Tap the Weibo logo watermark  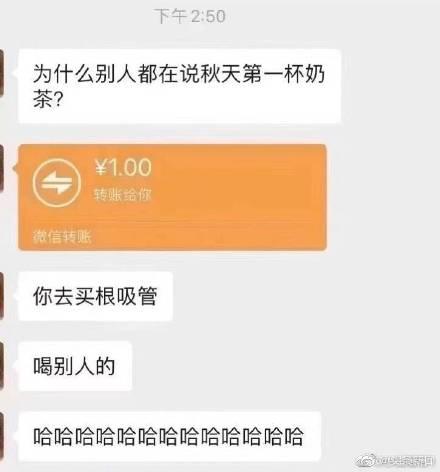(366, 461)
